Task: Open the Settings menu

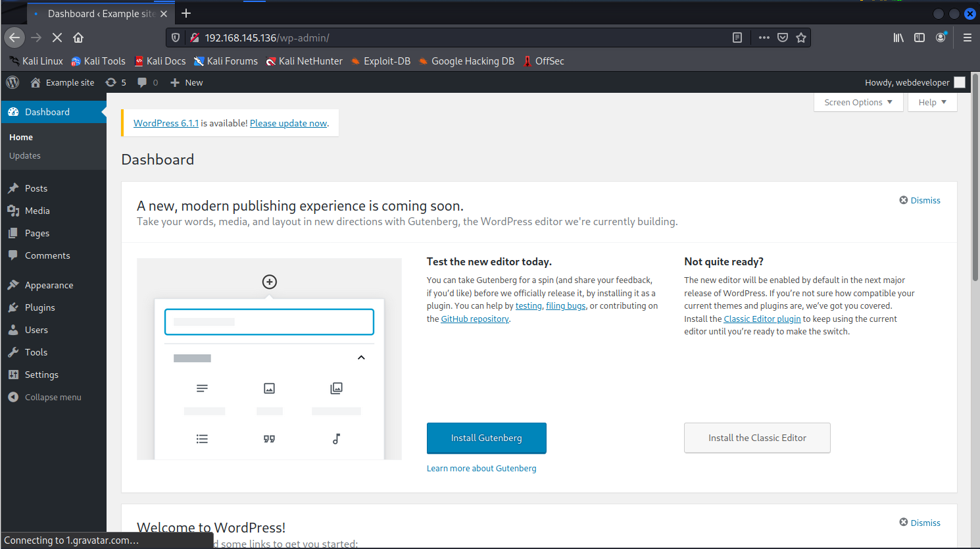Action: point(53,375)
